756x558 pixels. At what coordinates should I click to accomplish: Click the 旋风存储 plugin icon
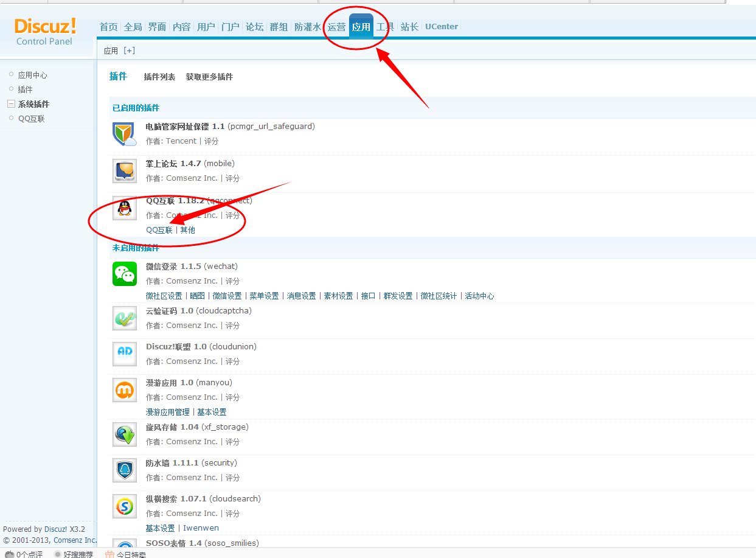125,434
